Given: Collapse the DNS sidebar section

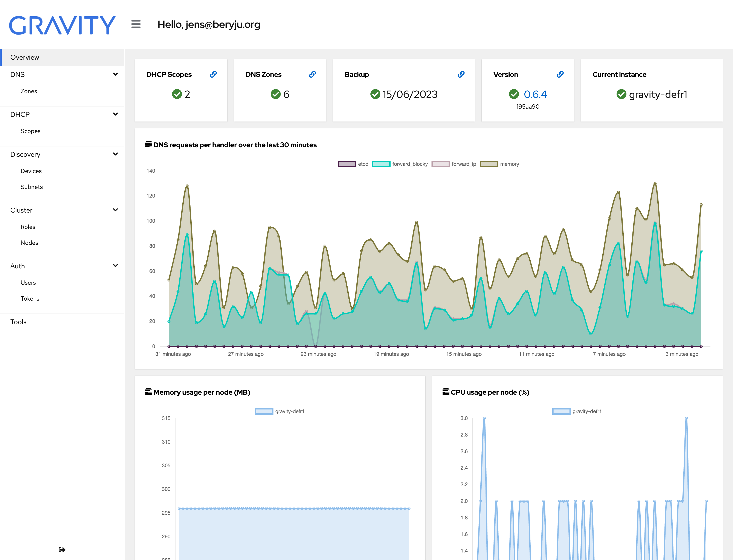Looking at the screenshot, I should [x=115, y=74].
